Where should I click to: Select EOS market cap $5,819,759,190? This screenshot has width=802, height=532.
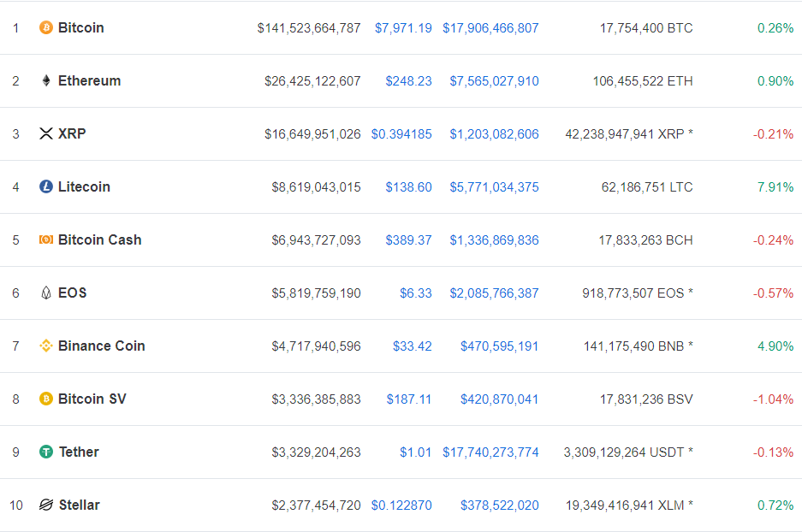[x=316, y=293]
